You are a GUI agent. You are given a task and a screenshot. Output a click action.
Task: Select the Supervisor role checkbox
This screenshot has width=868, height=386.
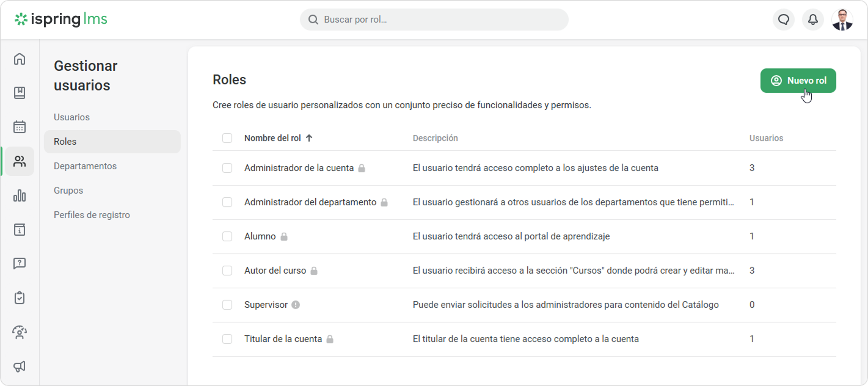[x=227, y=305]
